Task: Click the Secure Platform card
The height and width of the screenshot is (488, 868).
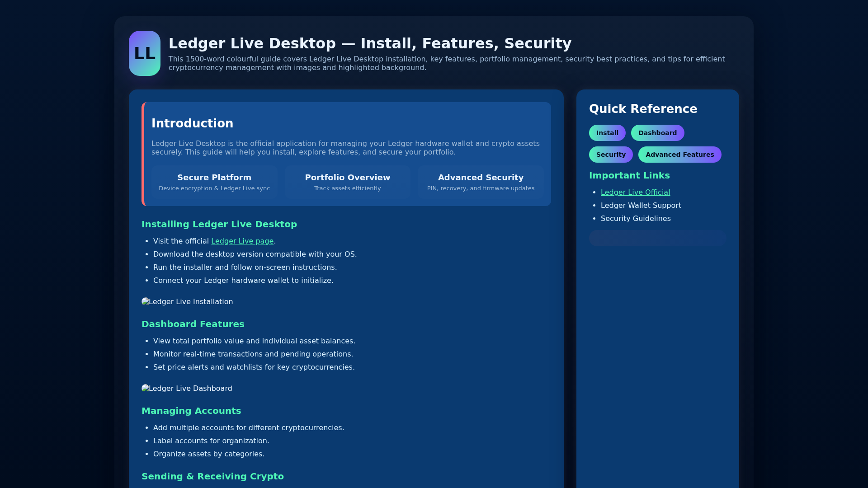Action: coord(214,182)
